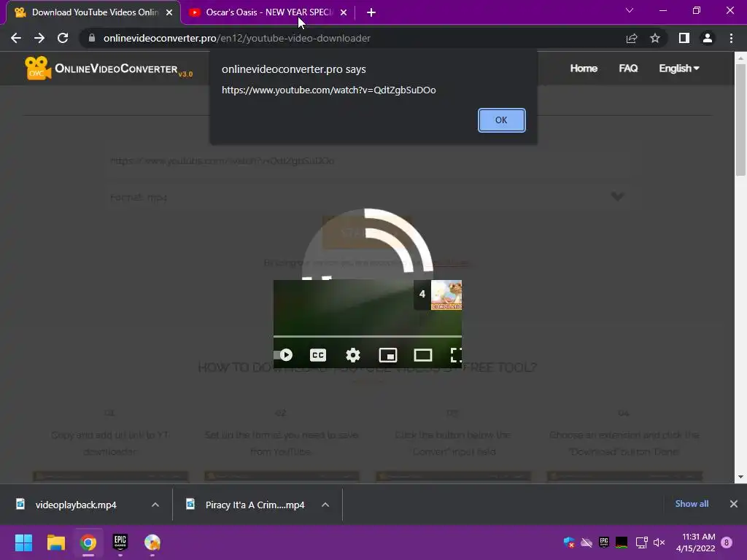Image resolution: width=747 pixels, height=560 pixels.
Task: Share this page icon
Action: tap(632, 38)
